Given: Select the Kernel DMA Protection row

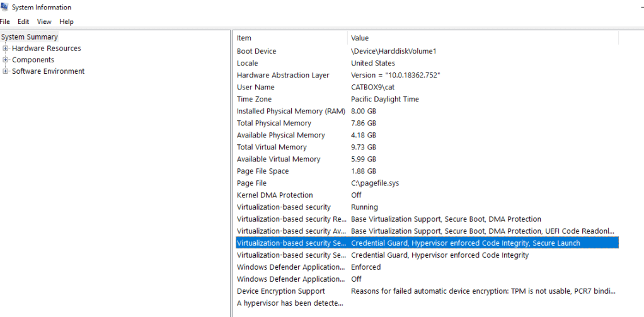Looking at the screenshot, I should 275,195.
